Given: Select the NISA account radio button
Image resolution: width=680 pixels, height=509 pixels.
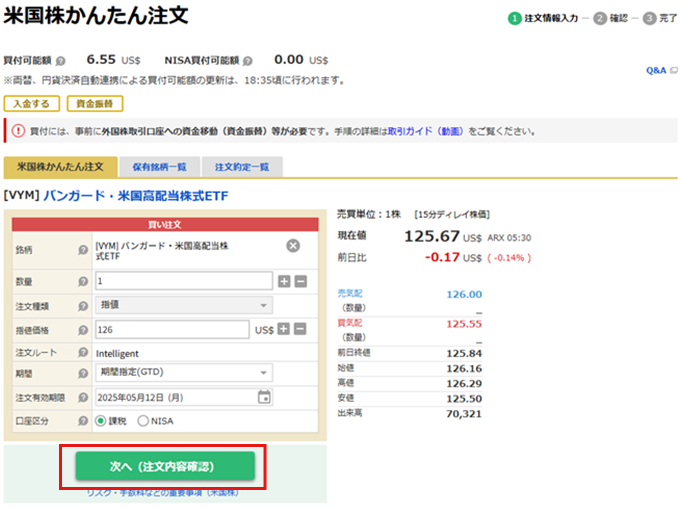Looking at the screenshot, I should click(x=143, y=421).
